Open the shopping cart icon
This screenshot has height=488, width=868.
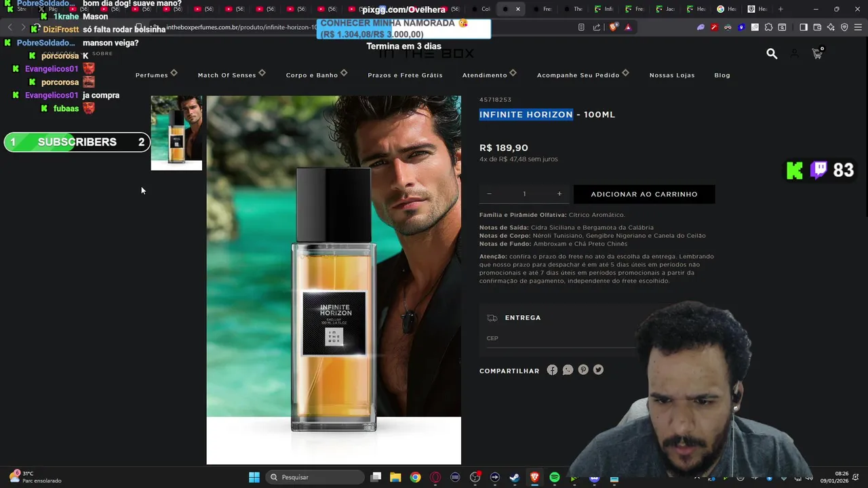point(817,54)
